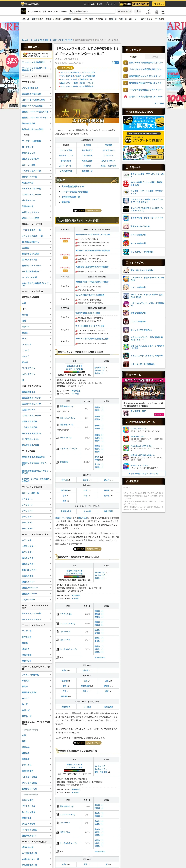Click the お気に入り追加 star button
Screen dimensions: 186x868
click(124, 11)
